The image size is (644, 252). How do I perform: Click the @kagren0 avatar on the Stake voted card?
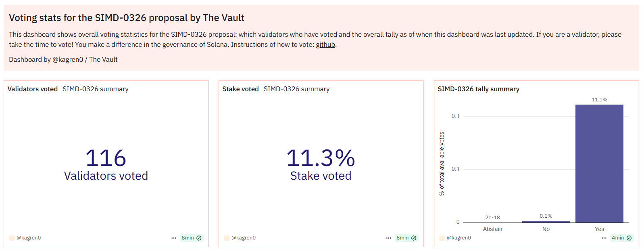coord(227,238)
